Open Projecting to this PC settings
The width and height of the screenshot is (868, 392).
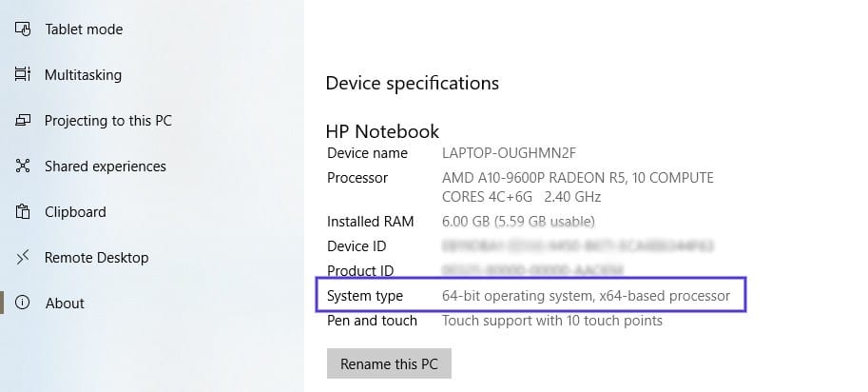click(x=107, y=121)
